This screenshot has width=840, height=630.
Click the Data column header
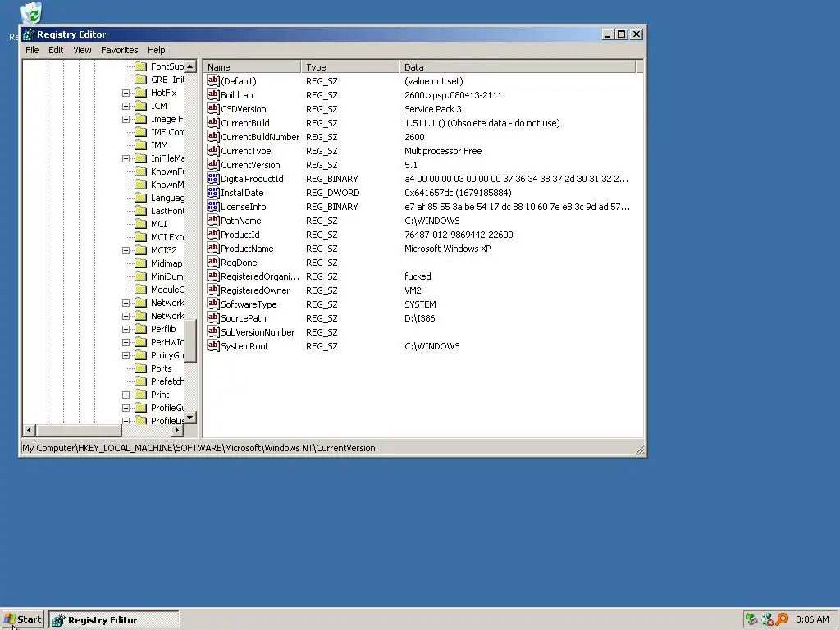coord(518,67)
